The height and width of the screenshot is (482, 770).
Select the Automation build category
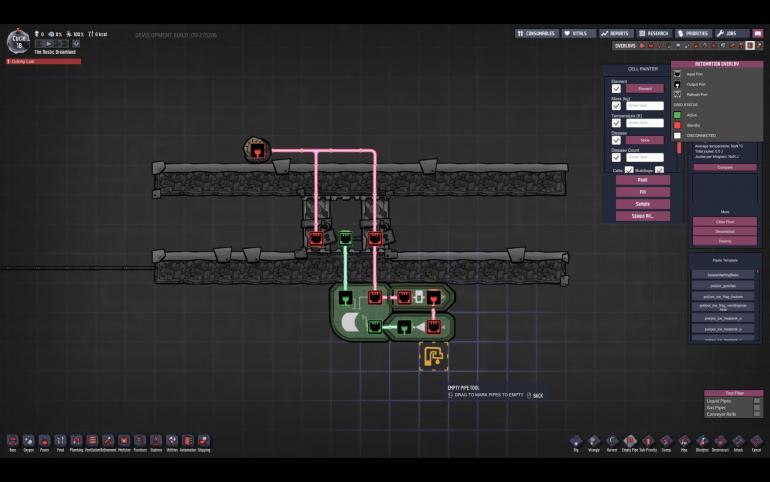click(187, 441)
